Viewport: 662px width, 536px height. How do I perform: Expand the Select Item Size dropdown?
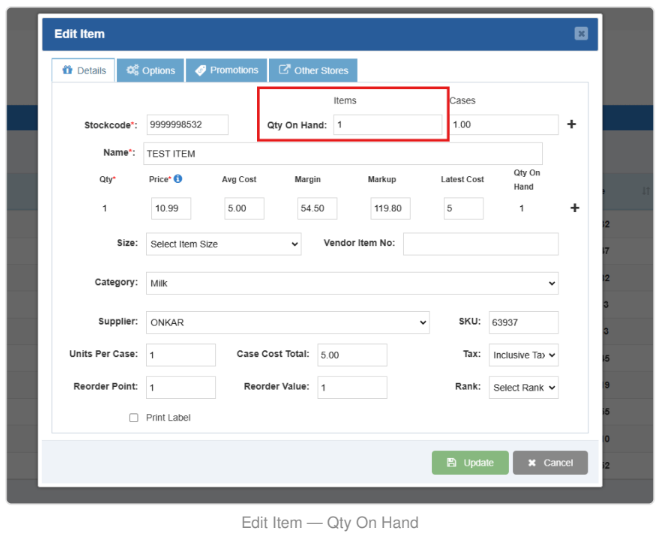[x=224, y=244]
